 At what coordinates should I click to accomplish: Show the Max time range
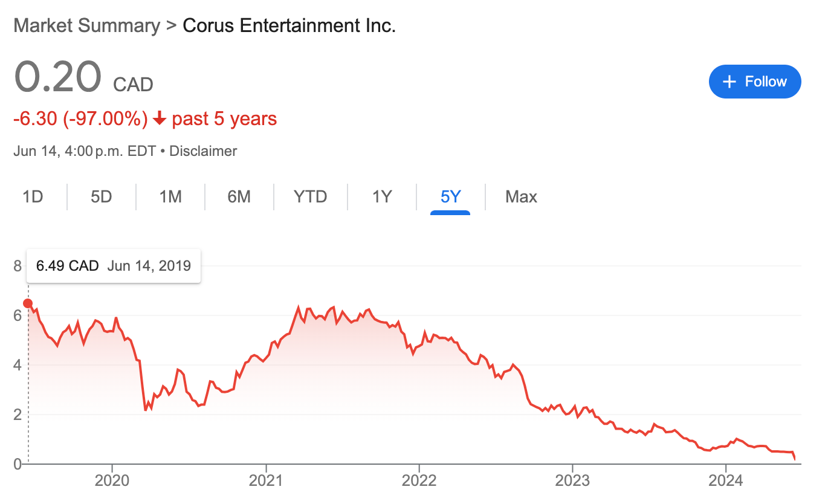[x=521, y=197]
